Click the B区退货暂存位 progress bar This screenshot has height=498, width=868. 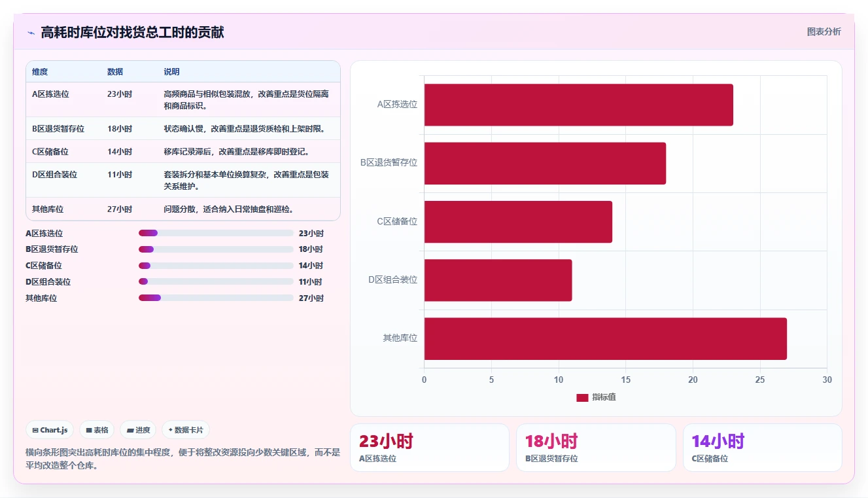(216, 249)
